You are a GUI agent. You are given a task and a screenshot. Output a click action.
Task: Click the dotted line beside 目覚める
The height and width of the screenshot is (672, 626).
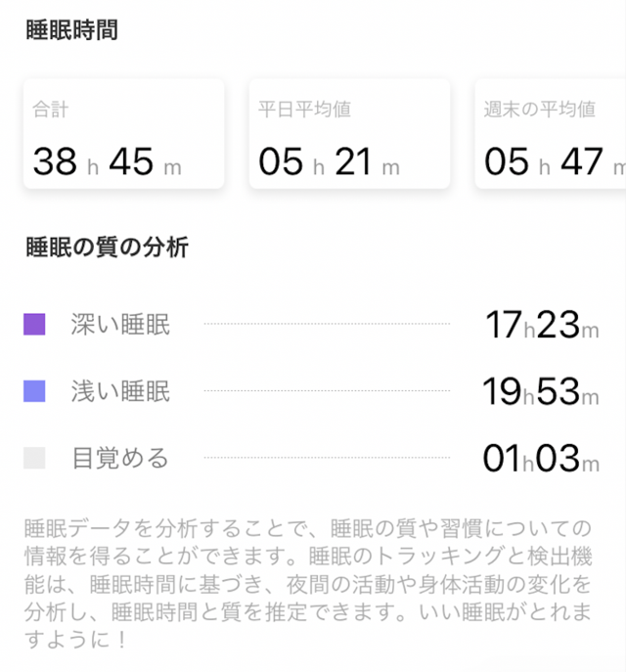(x=326, y=457)
